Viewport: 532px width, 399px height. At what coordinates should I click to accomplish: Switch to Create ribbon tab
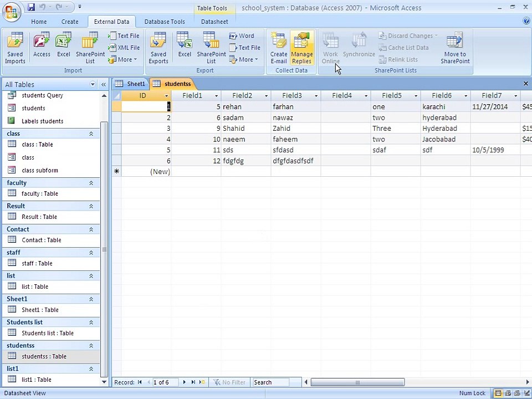click(70, 22)
